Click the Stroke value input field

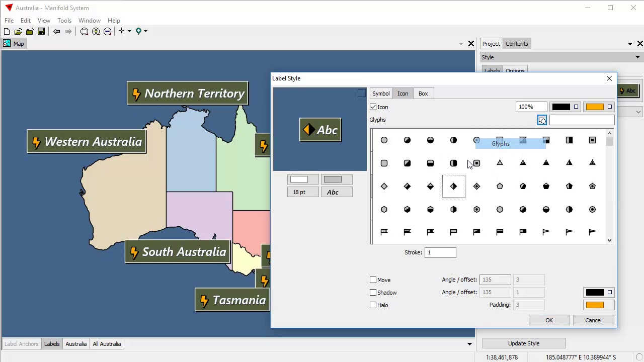pyautogui.click(x=440, y=252)
